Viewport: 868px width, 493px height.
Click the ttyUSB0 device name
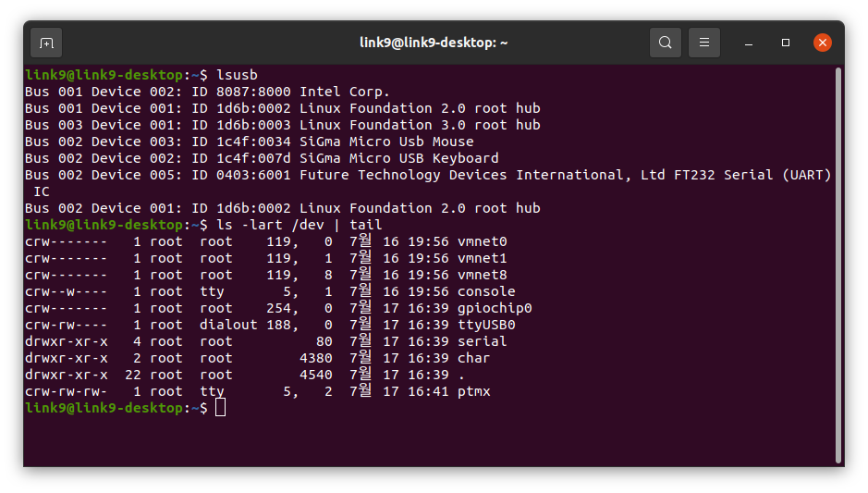pyautogui.click(x=486, y=325)
